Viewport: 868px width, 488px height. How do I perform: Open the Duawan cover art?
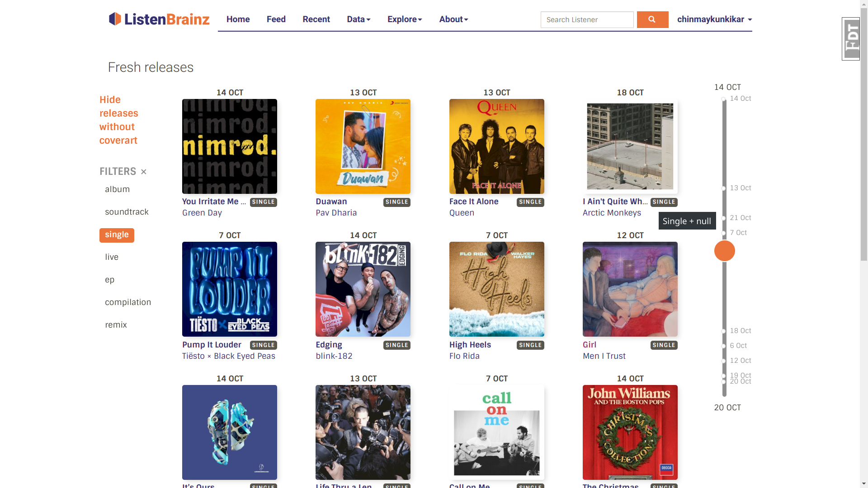pos(363,146)
